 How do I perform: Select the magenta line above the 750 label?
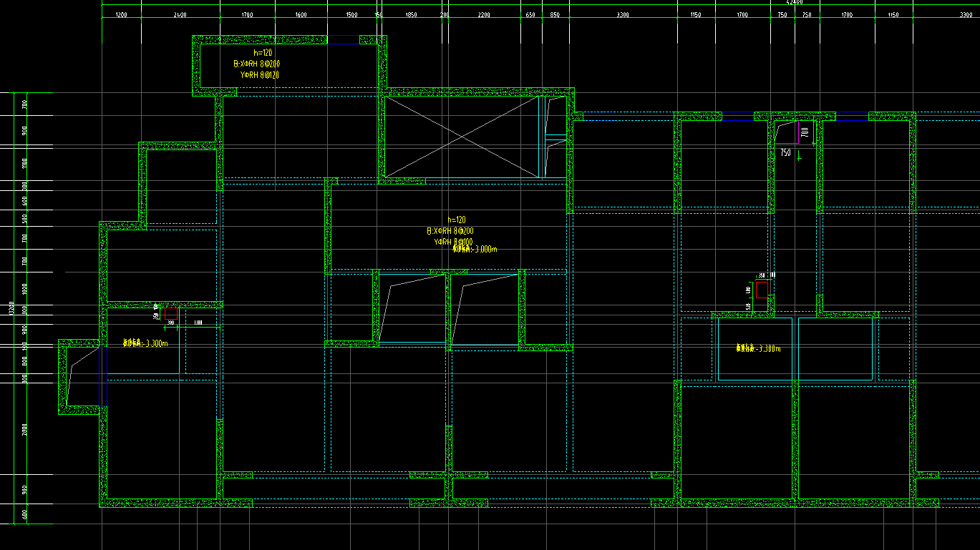(786, 144)
